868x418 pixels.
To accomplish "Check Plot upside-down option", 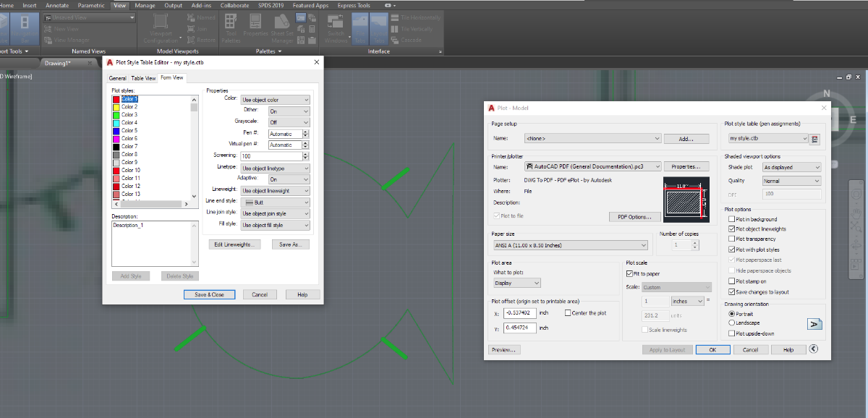I will click(x=731, y=333).
